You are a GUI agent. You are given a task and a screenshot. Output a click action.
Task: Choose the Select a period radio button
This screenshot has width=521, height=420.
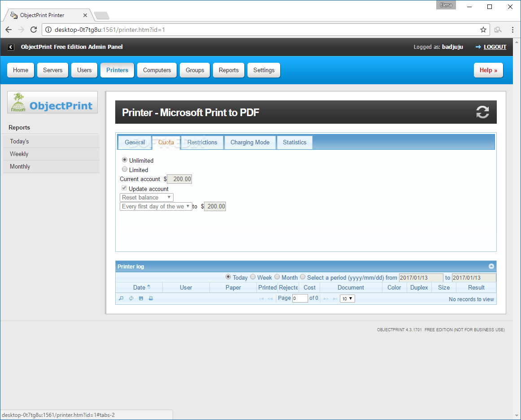(303, 277)
